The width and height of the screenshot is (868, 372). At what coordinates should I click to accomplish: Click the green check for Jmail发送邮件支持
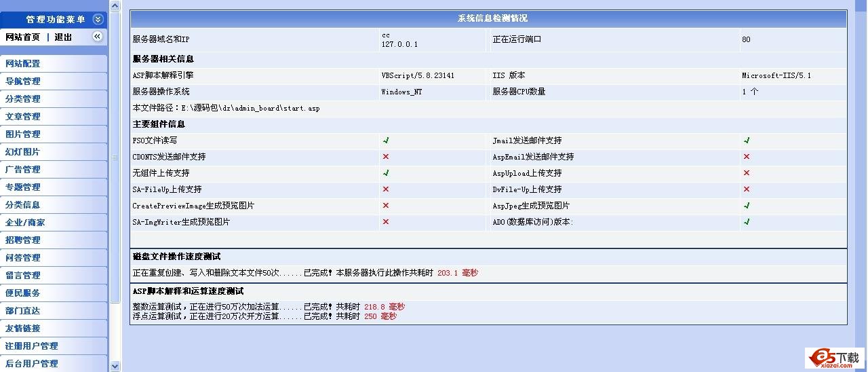pyautogui.click(x=747, y=141)
